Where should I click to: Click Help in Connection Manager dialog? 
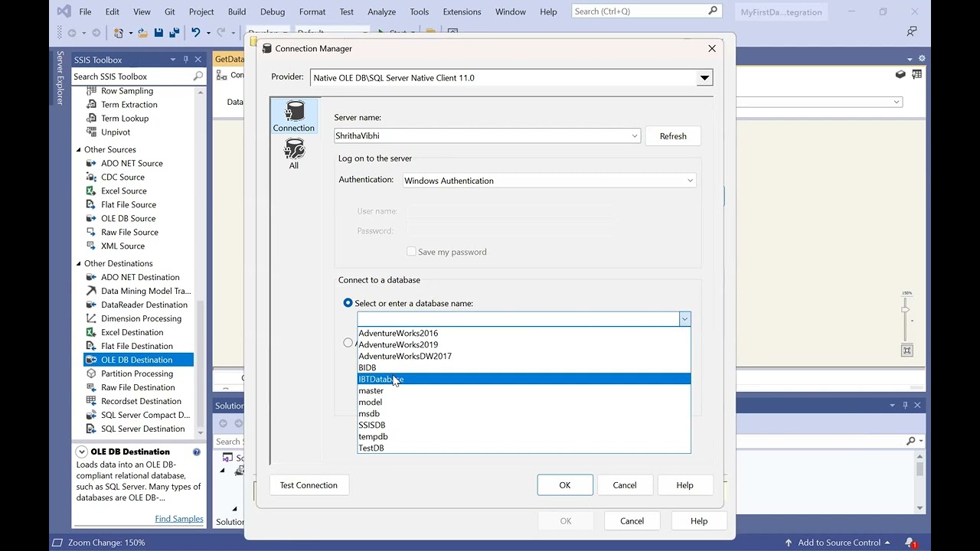[x=685, y=485]
